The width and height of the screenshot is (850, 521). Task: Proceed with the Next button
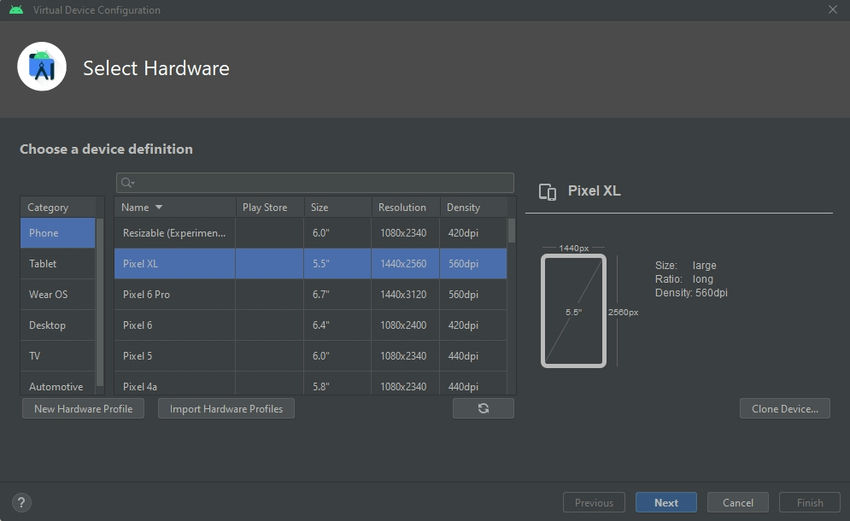click(x=666, y=503)
